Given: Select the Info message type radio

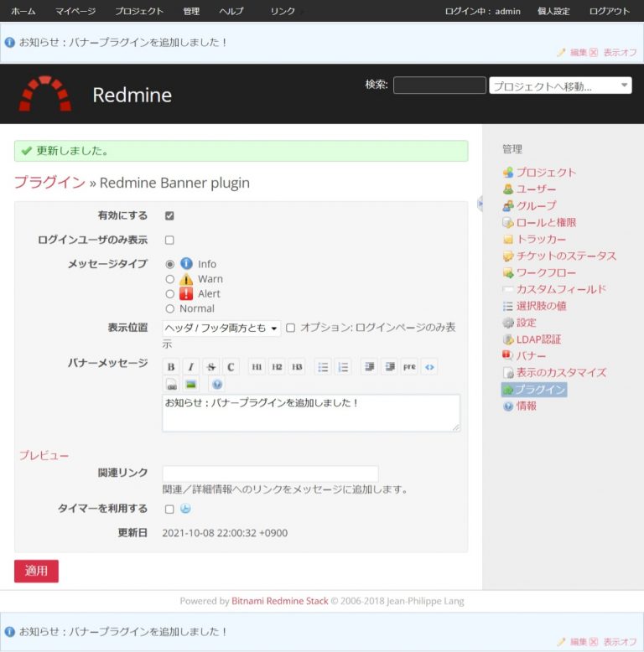Looking at the screenshot, I should (169, 264).
